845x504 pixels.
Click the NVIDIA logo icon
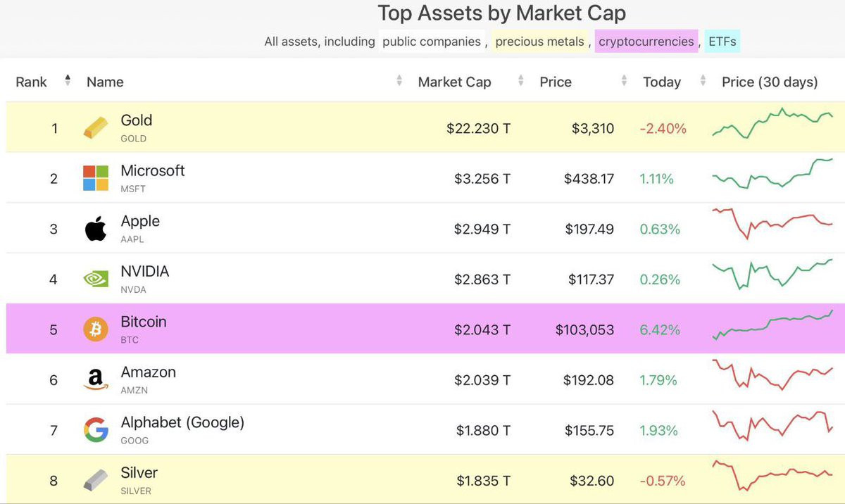[96, 279]
